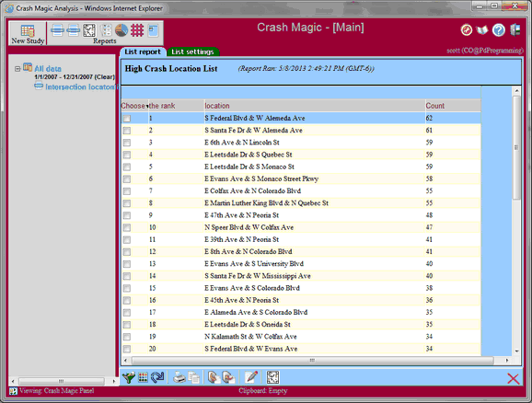532x403 pixels.
Task: Open the second list report icon beside it
Action: pos(74,30)
